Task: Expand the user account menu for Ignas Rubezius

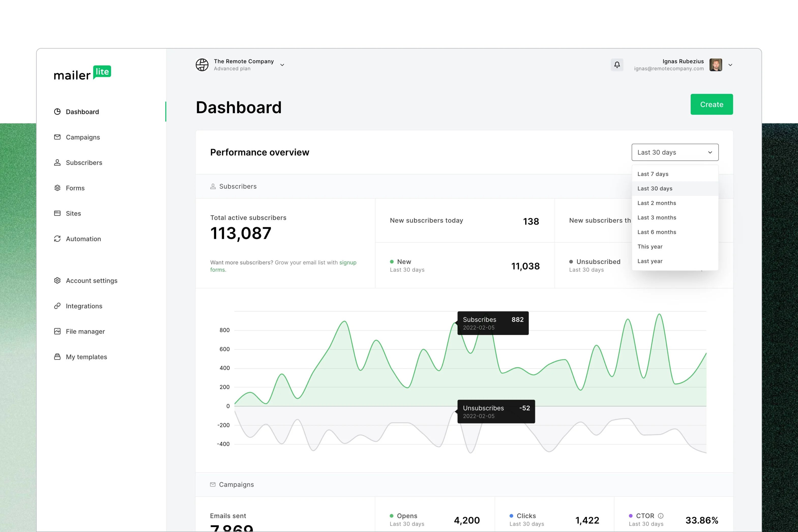Action: (730, 65)
